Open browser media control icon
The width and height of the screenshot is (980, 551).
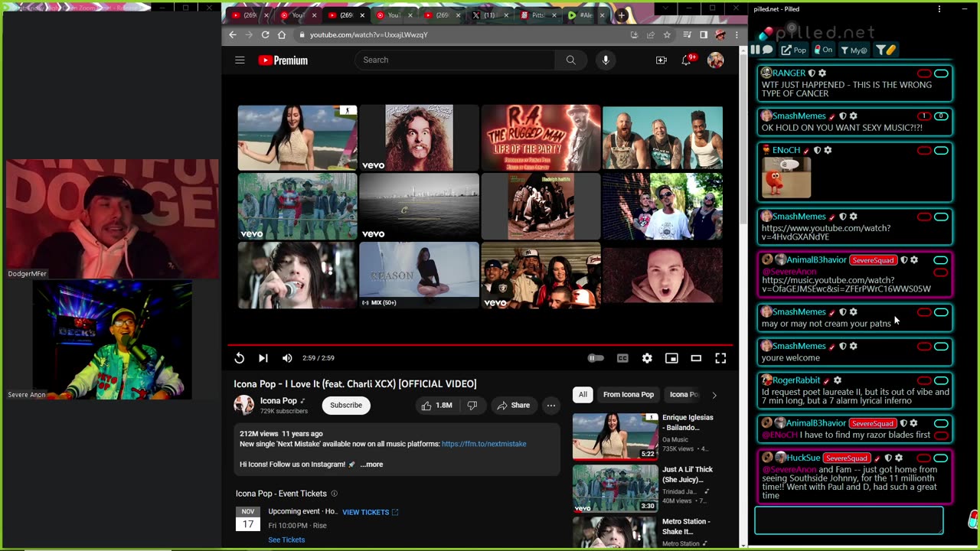tap(687, 34)
